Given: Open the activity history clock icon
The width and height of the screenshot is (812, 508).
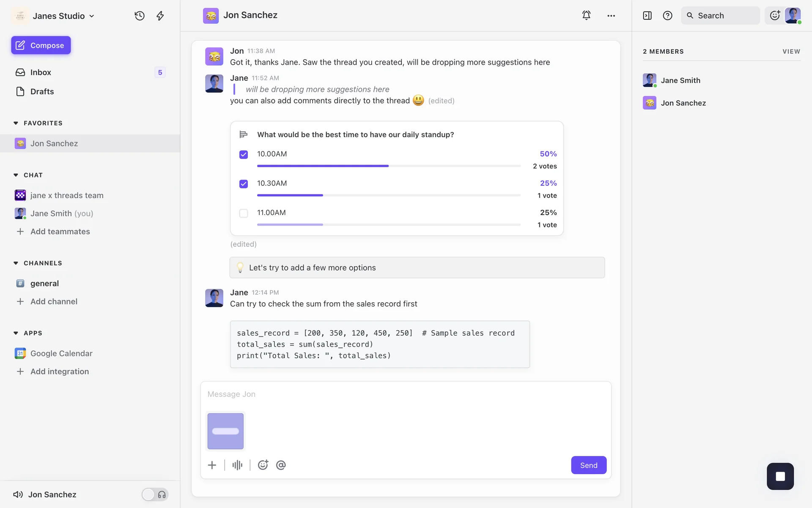Looking at the screenshot, I should point(140,16).
